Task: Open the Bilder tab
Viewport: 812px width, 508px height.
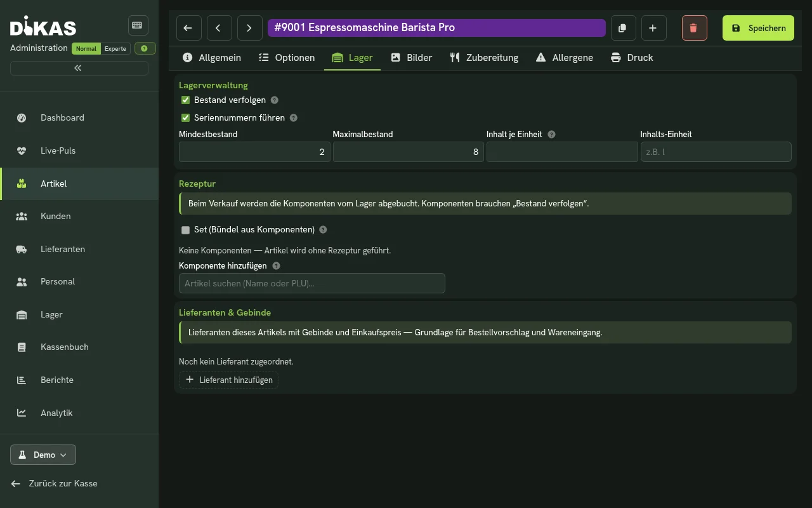Action: click(x=412, y=58)
